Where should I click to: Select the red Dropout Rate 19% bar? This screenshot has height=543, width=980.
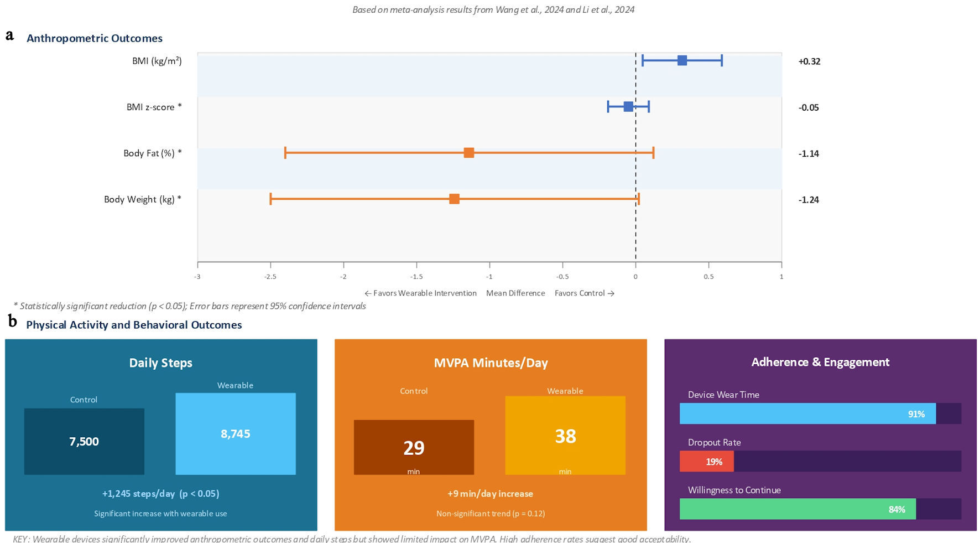tap(707, 462)
